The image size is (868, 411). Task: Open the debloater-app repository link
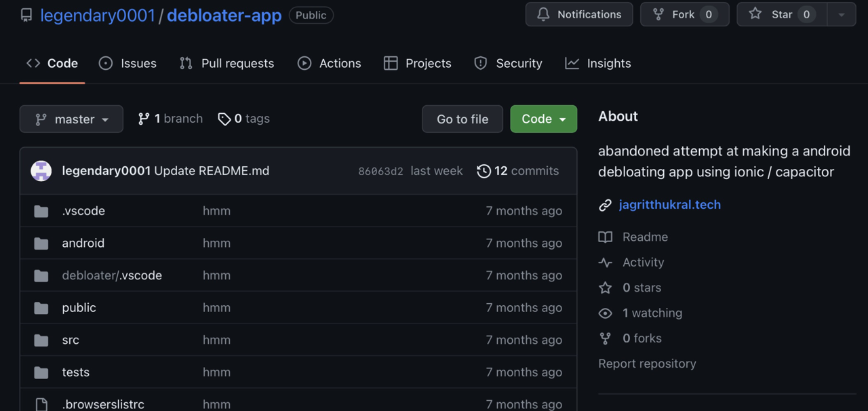coord(224,15)
